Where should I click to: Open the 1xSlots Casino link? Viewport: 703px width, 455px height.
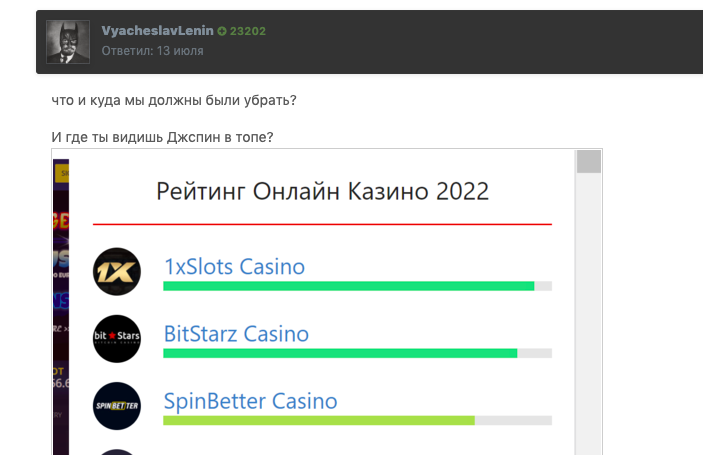pos(234,266)
